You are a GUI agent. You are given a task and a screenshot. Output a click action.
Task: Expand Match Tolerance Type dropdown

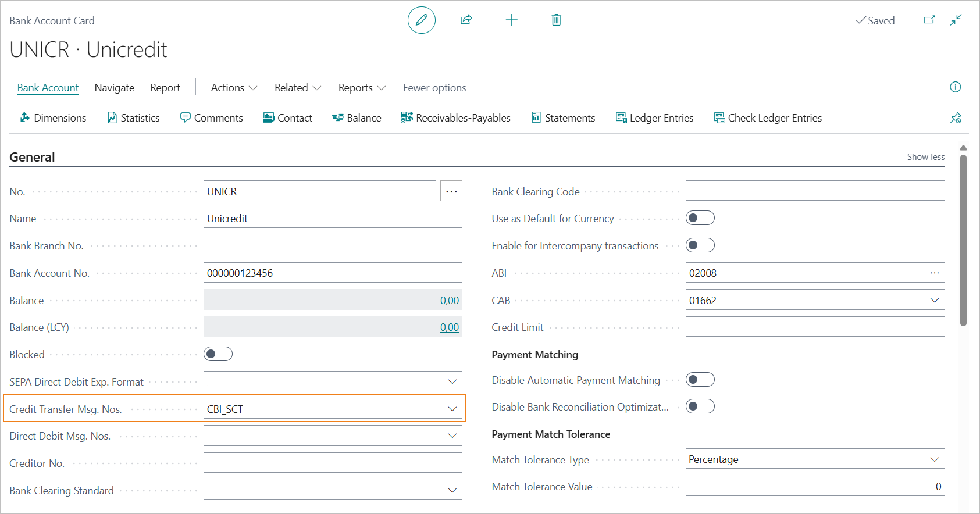coord(934,459)
